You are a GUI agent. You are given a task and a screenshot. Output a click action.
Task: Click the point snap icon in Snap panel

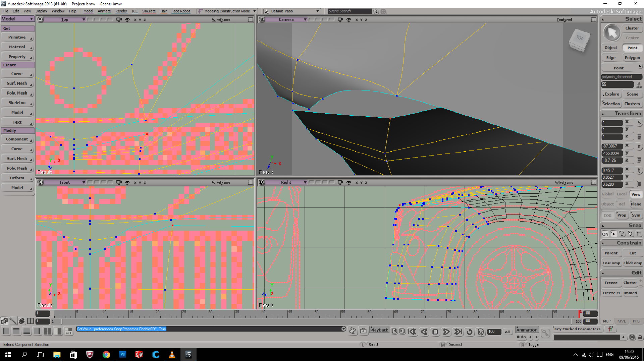pyautogui.click(x=613, y=234)
